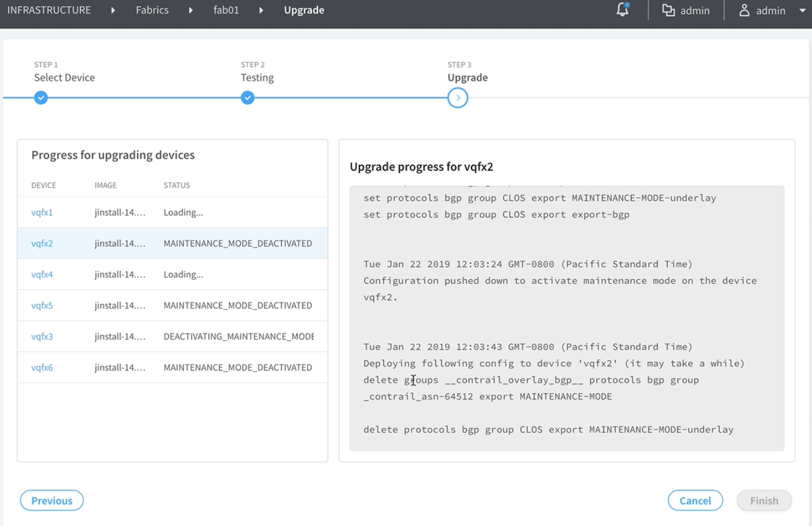Select the vqfx5 row status cell
The height and width of the screenshot is (526, 812).
point(237,306)
